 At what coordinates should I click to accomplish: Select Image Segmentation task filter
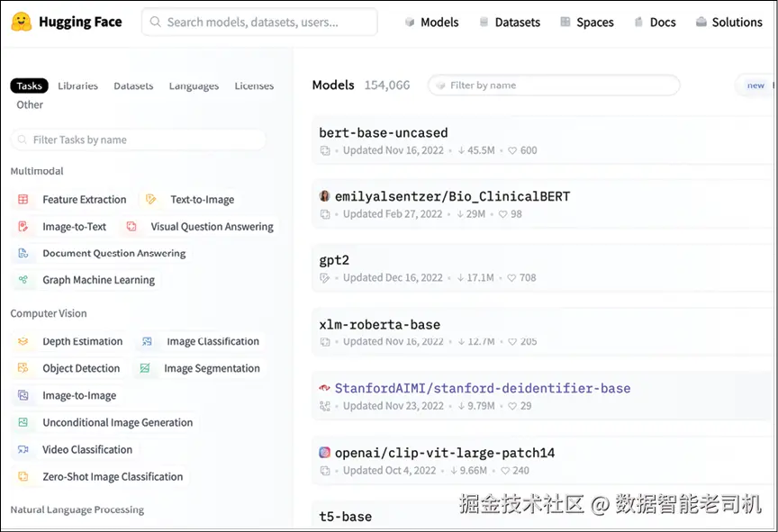pos(200,368)
